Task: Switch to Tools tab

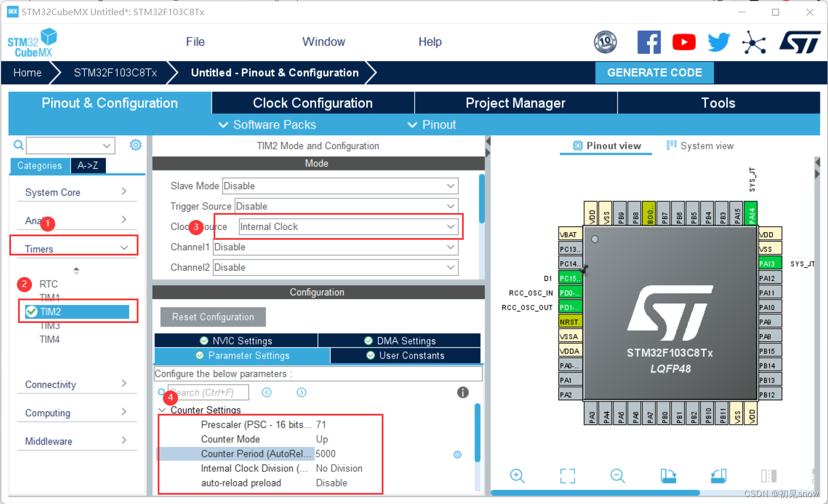Action: [719, 103]
